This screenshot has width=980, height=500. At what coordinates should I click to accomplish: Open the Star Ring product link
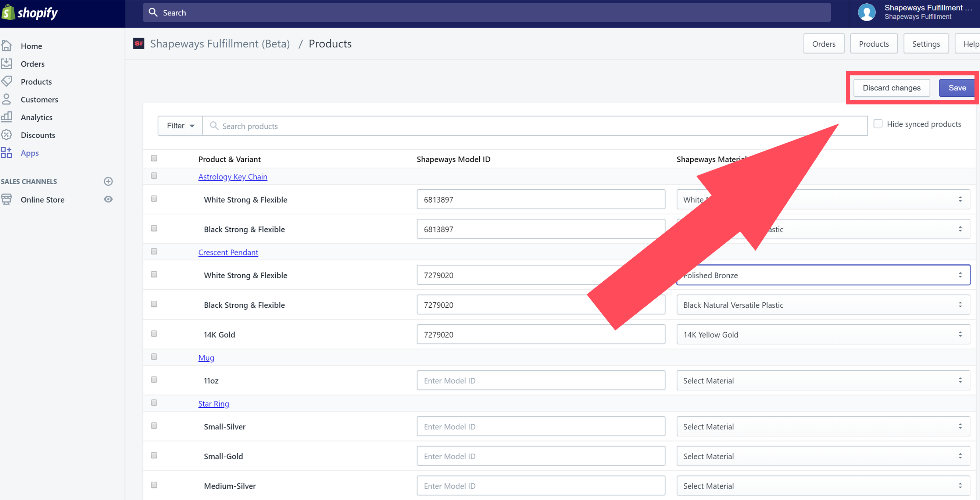214,404
